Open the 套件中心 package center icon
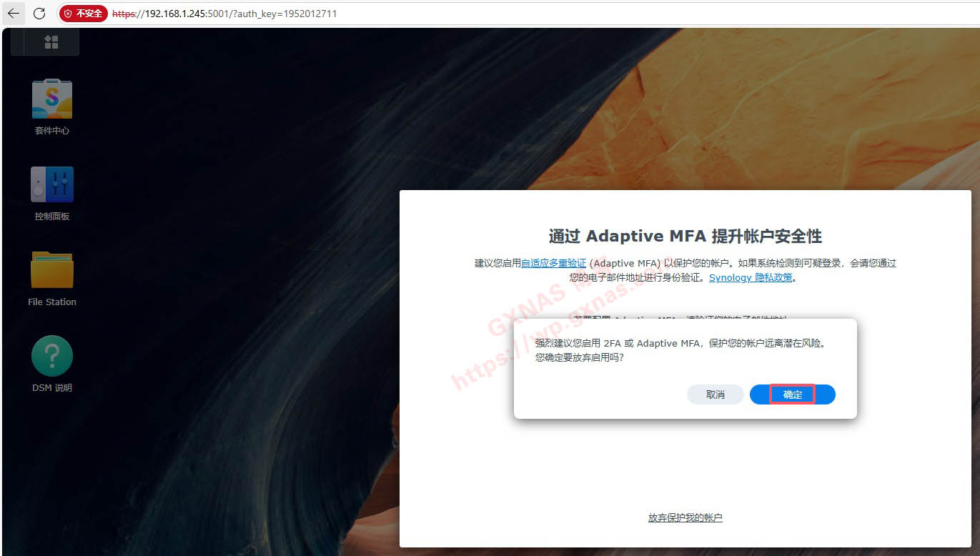The width and height of the screenshot is (980, 556). pos(52,99)
